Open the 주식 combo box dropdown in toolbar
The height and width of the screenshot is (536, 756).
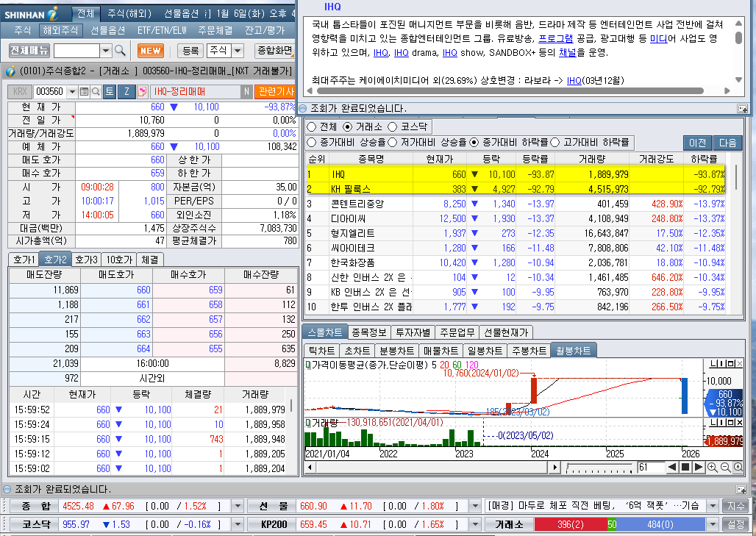(238, 51)
